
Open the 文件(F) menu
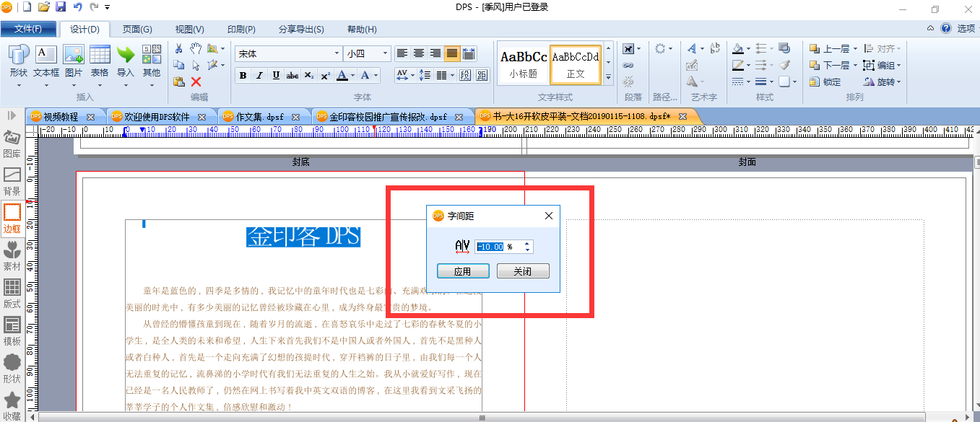pos(28,29)
